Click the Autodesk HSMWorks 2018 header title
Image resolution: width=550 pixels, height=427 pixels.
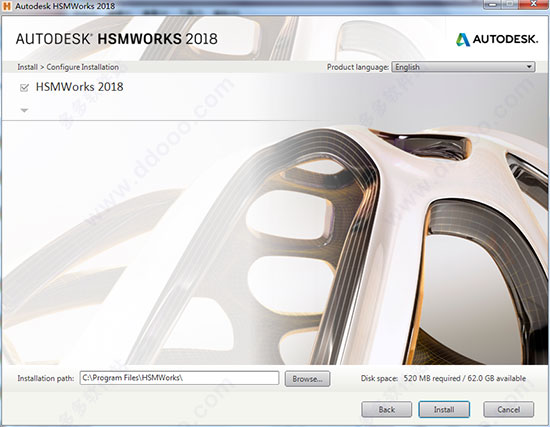[x=116, y=39]
